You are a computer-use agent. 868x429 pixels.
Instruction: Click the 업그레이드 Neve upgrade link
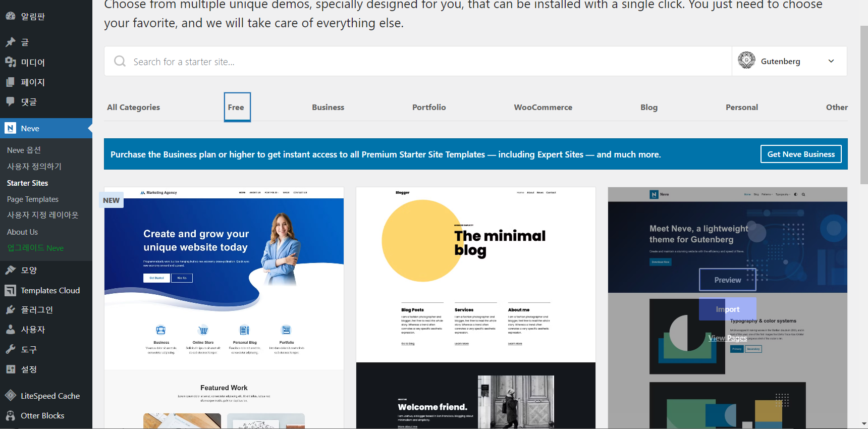tap(35, 248)
